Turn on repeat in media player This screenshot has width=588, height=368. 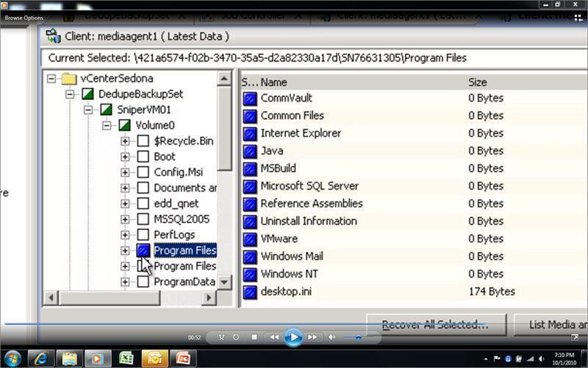coord(235,337)
